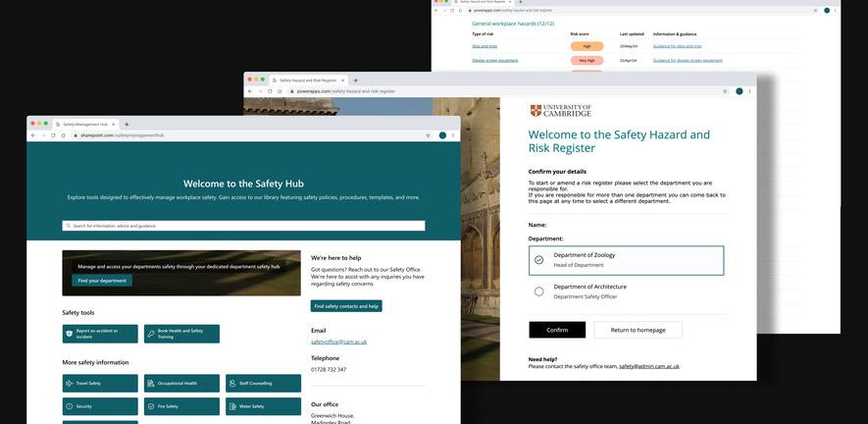Screen dimensions: 868x424
Task: Open the profile avatar in the back hazards window
Action: [827, 10]
